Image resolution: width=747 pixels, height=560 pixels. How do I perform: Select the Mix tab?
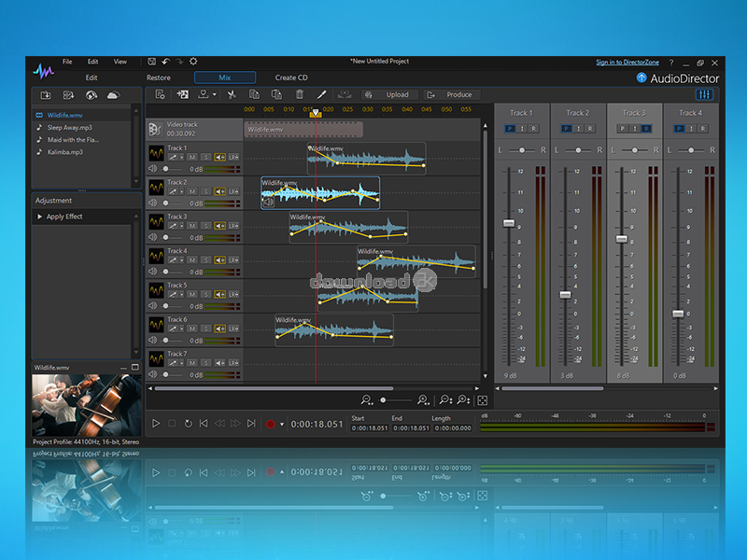click(225, 77)
